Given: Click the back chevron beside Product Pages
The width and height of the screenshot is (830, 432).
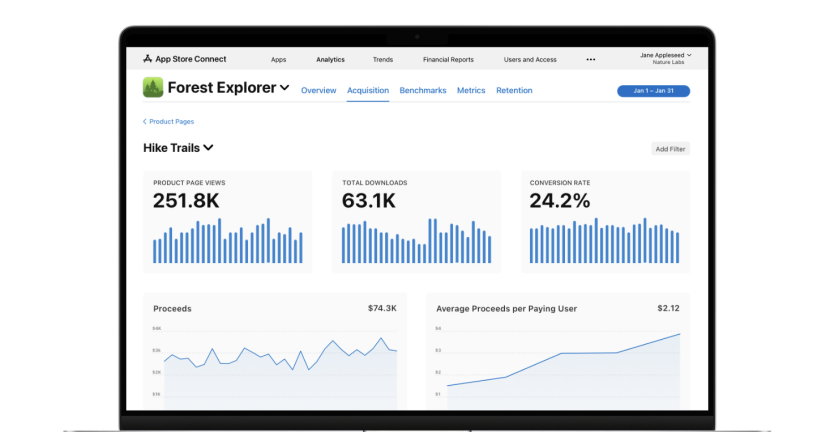Looking at the screenshot, I should 144,121.
